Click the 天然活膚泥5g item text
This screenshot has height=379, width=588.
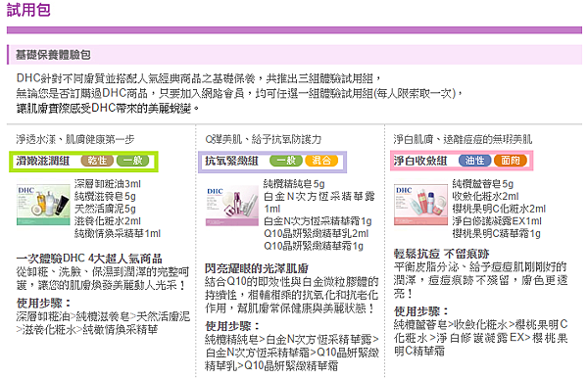105,209
